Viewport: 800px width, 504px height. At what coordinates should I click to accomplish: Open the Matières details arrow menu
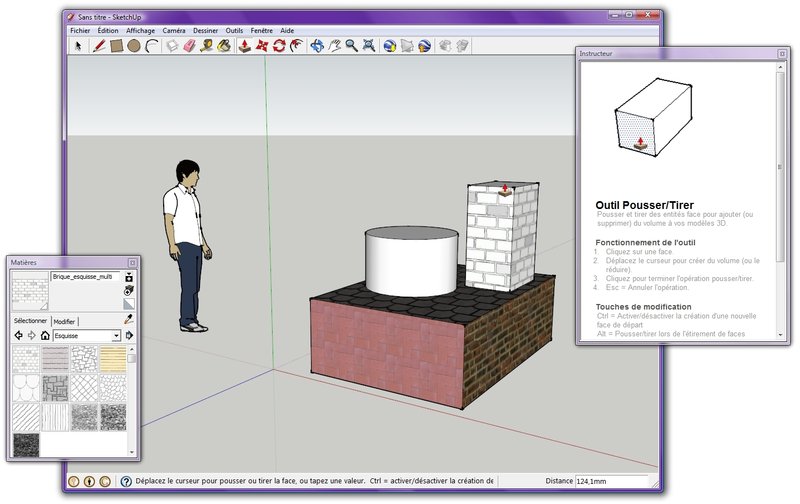click(x=129, y=335)
